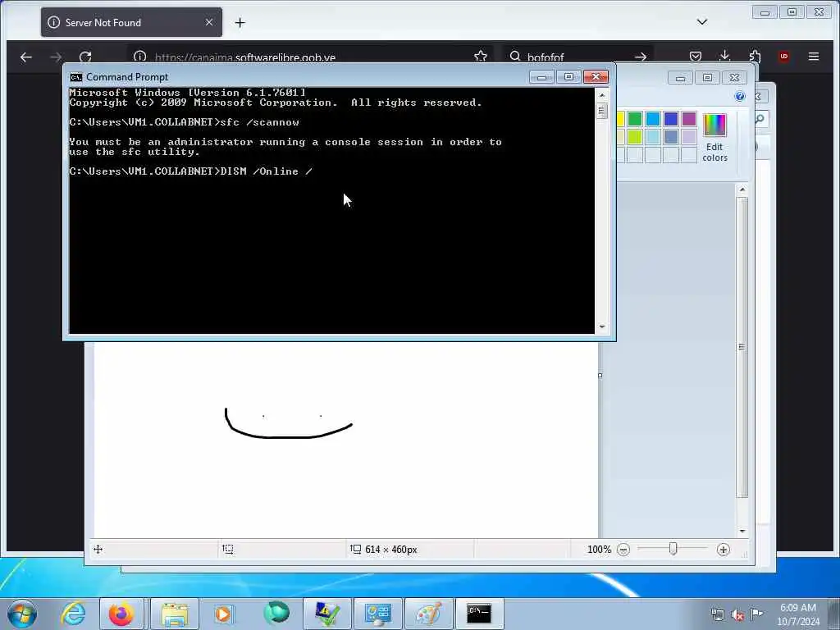Switch to Command Prompt on the taskbar
840x630 pixels.
point(479,614)
